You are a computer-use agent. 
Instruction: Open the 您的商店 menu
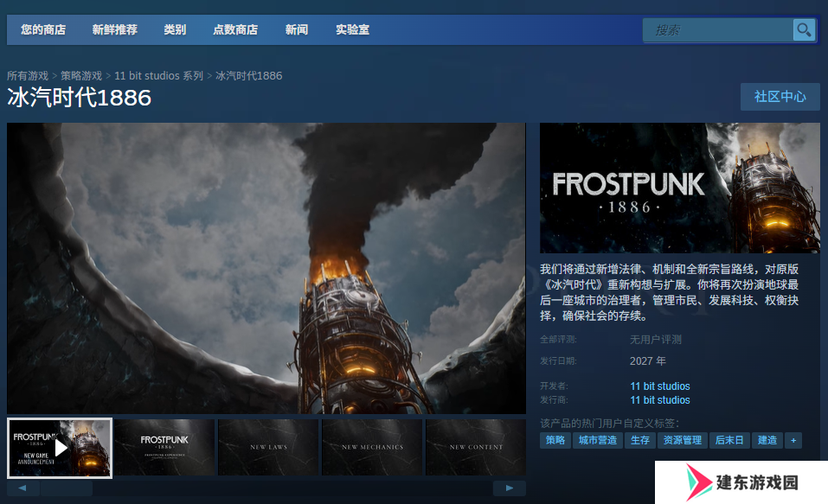[x=43, y=29]
